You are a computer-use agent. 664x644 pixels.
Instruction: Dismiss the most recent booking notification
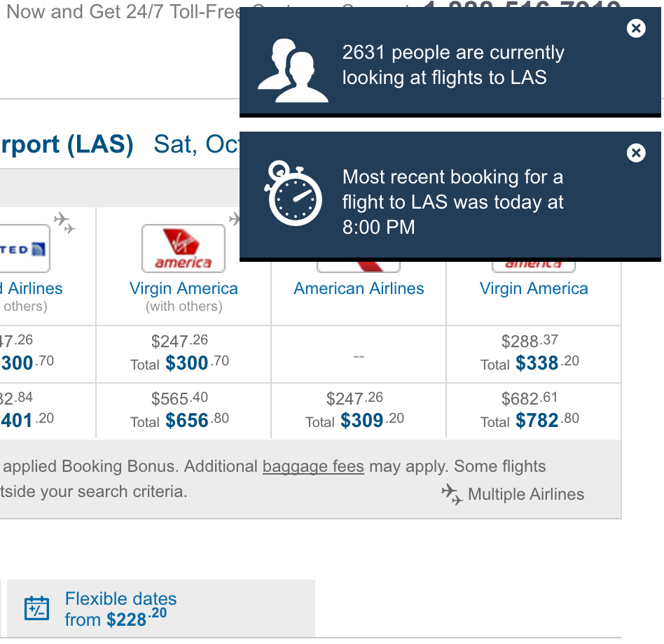(x=635, y=153)
